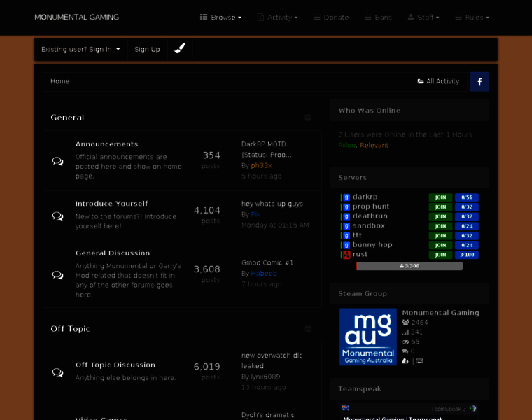Go to the Bans page
The height and width of the screenshot is (420, 532).
point(378,17)
